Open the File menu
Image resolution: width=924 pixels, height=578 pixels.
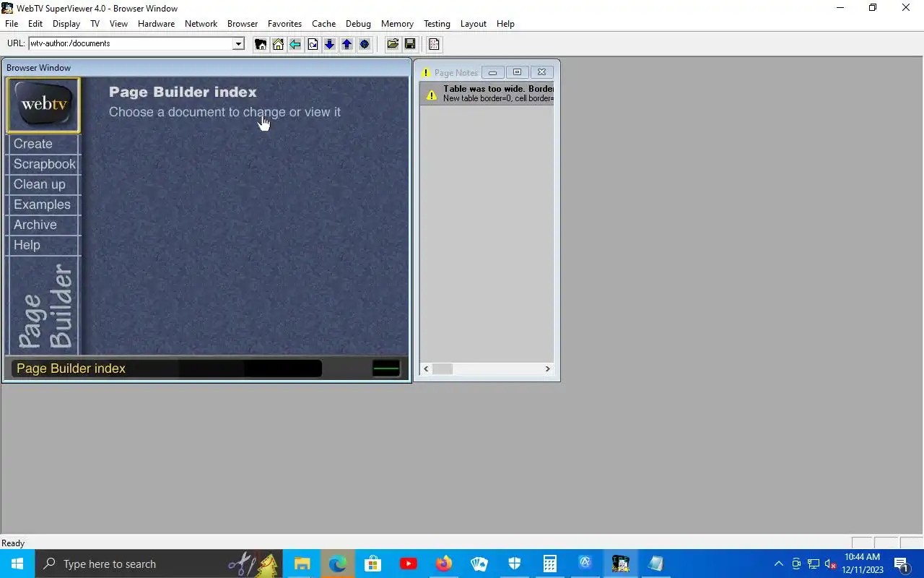pyautogui.click(x=12, y=24)
